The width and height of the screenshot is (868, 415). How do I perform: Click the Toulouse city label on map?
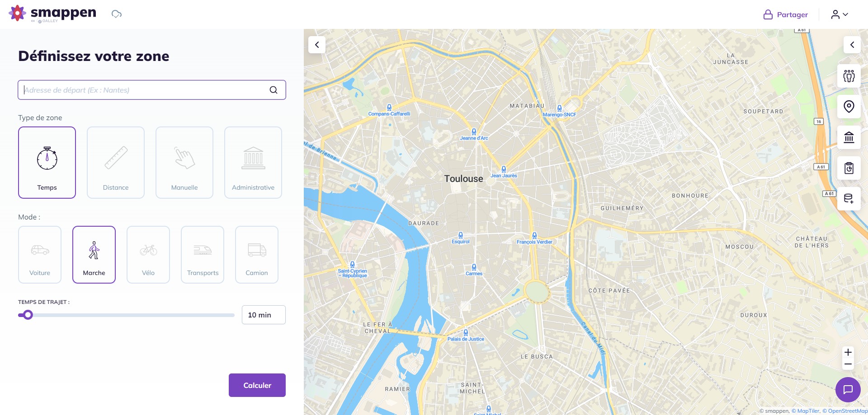463,179
